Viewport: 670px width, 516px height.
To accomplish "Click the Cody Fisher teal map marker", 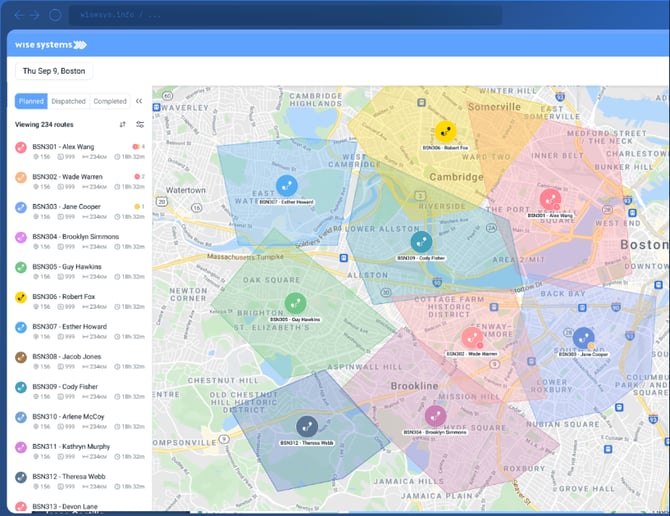I will [x=421, y=242].
